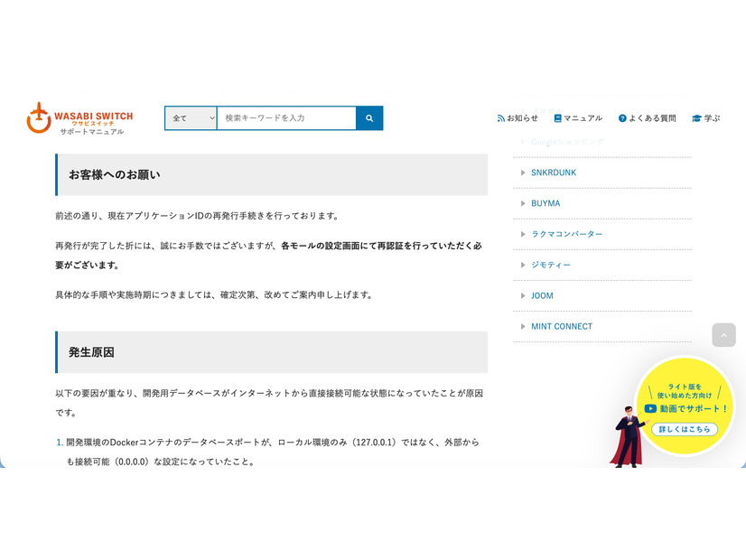
Task: Expand the triangle next to ジモティー
Action: 523,265
